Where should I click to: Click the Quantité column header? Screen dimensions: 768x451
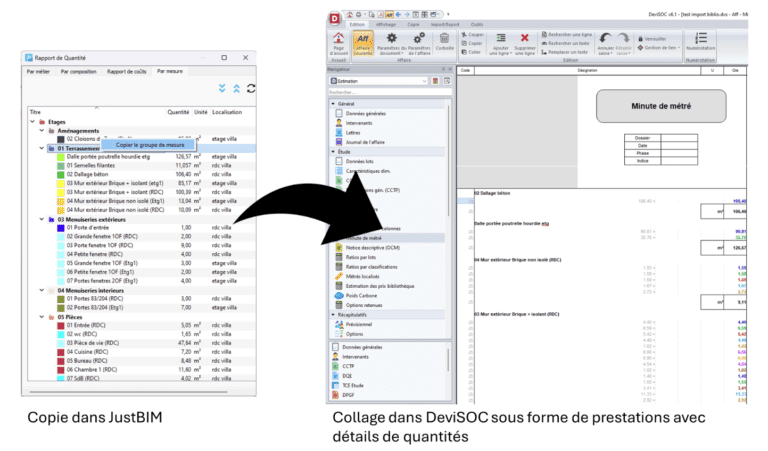point(178,112)
